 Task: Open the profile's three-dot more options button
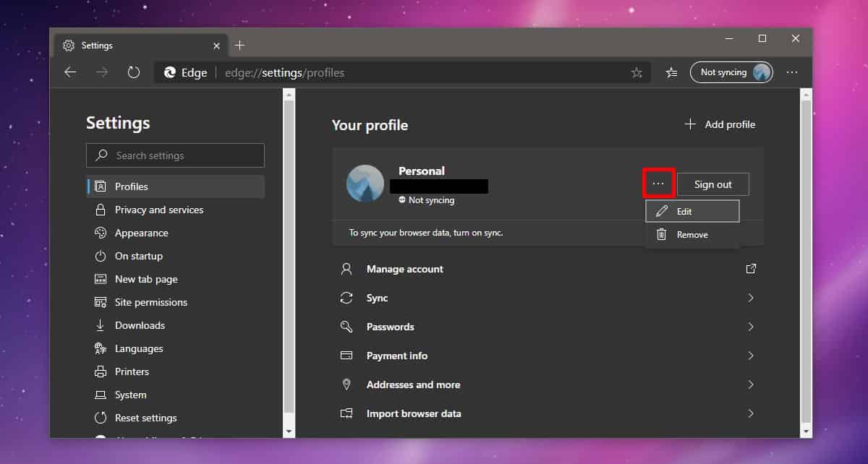658,184
